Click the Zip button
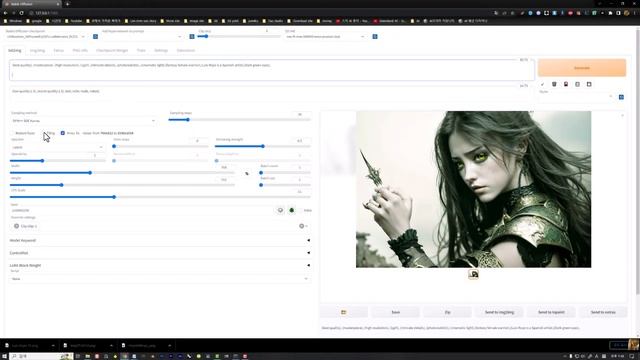Image resolution: width=640 pixels, height=360 pixels. click(447, 312)
